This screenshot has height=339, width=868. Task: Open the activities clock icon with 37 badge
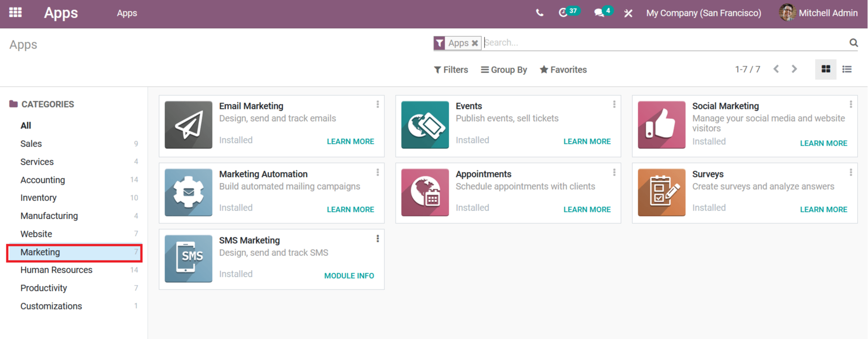(x=563, y=13)
